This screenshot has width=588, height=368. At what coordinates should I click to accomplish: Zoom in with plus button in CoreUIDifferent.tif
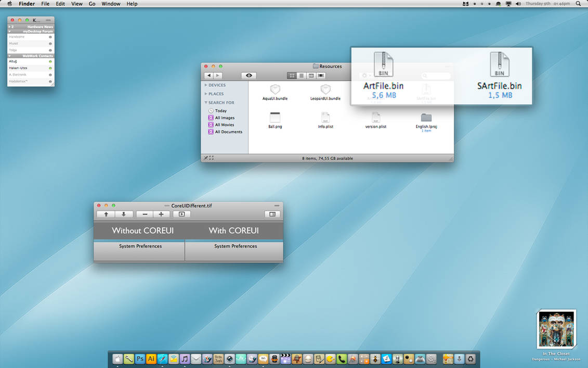pos(161,214)
